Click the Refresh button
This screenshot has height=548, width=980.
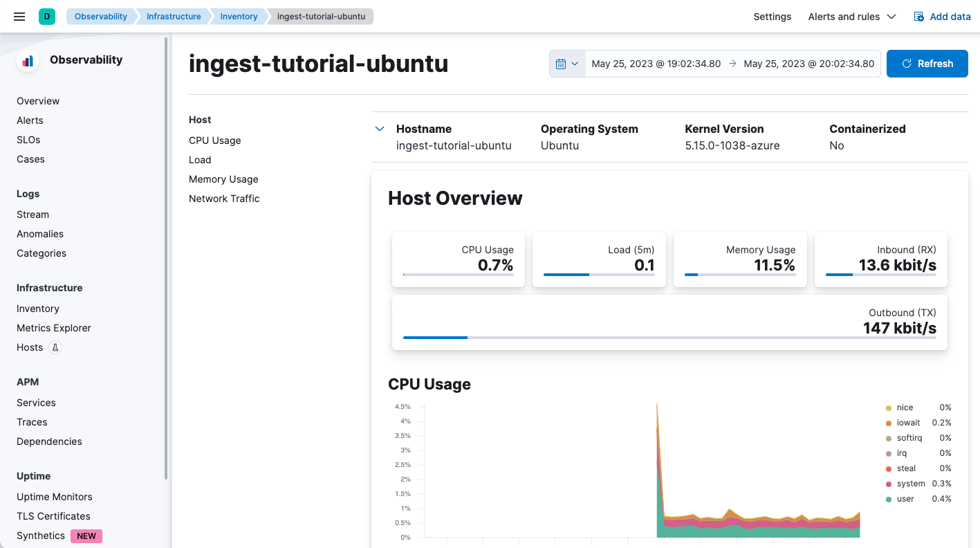(x=927, y=63)
